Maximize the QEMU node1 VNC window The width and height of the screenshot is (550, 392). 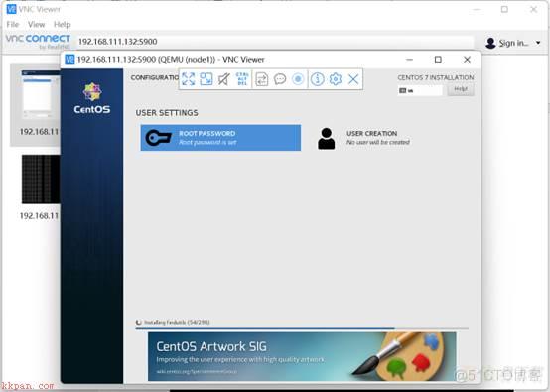click(438, 60)
